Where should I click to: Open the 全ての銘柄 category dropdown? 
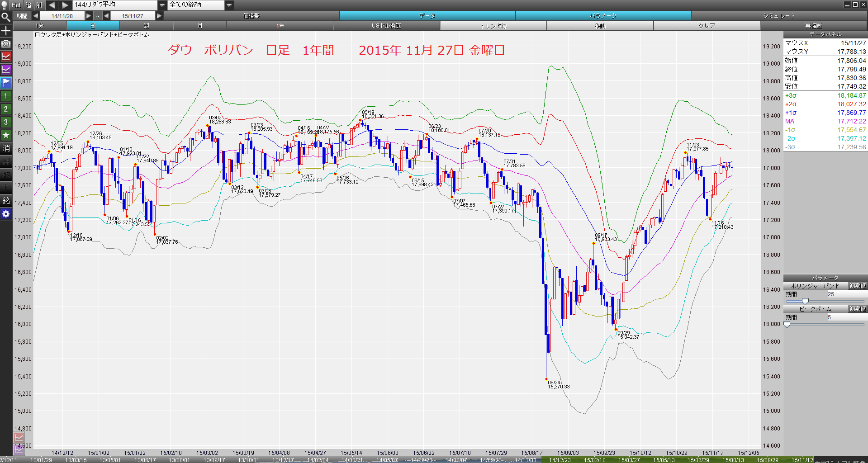229,5
